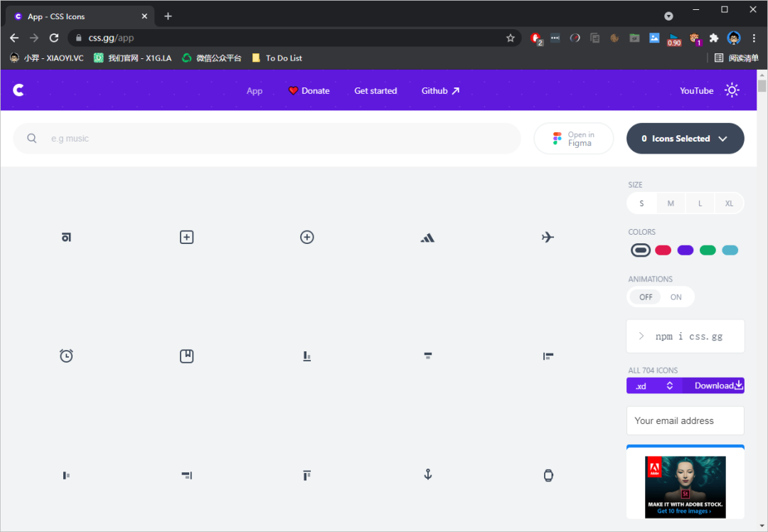Select the align-center icon
The height and width of the screenshot is (532, 768).
click(x=427, y=356)
